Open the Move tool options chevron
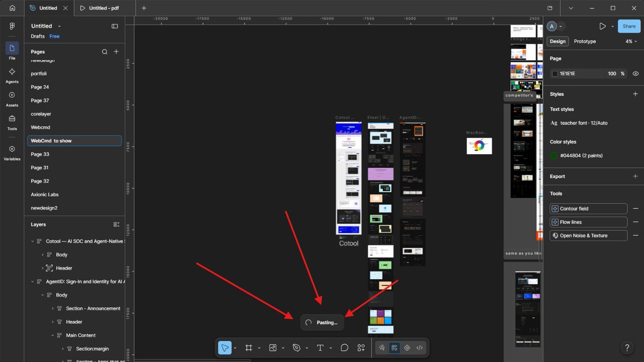 (235, 348)
